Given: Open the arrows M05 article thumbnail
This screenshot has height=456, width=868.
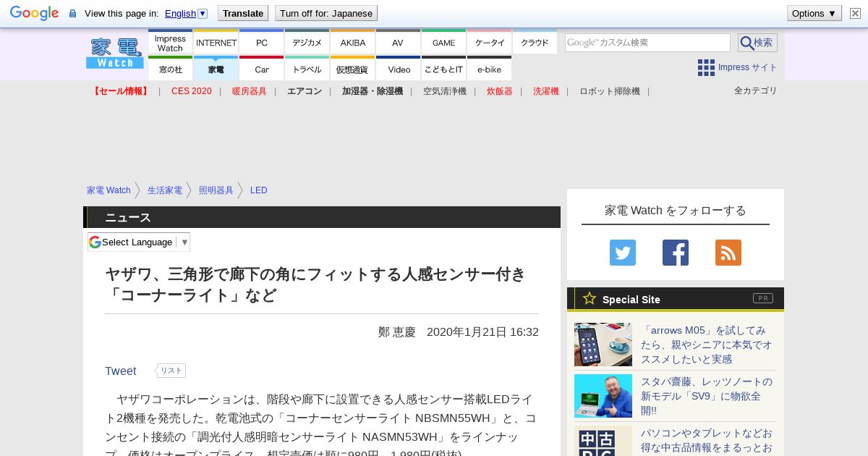Looking at the screenshot, I should [603, 345].
